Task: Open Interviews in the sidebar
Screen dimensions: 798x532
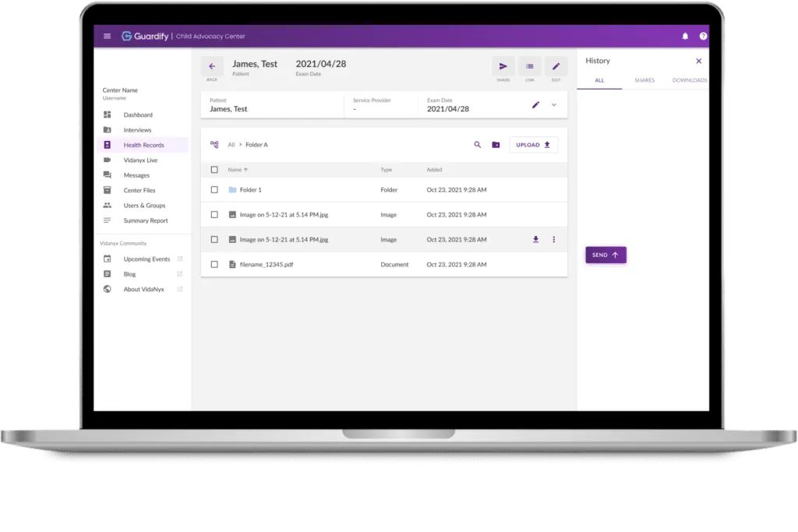Action: click(137, 130)
